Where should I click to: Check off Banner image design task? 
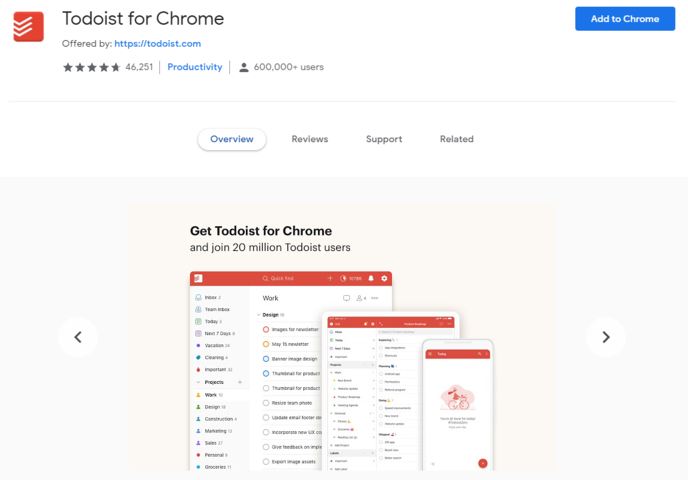[x=266, y=359]
